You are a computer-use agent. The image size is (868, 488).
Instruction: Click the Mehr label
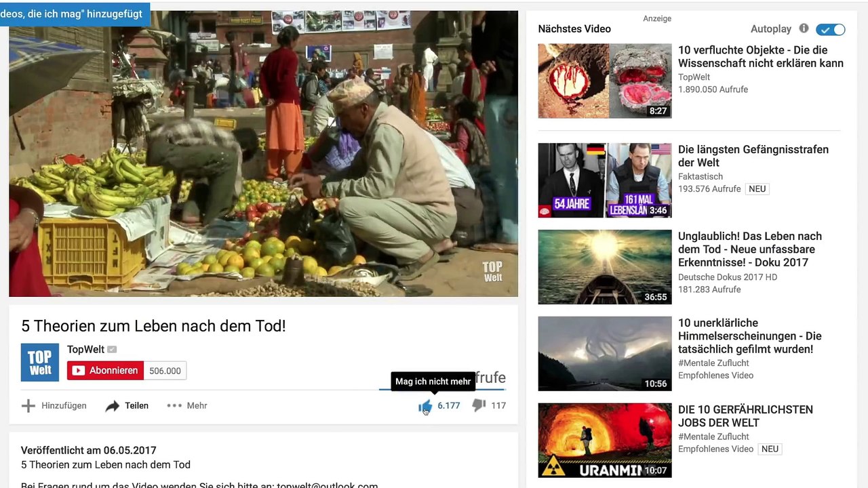tap(197, 405)
